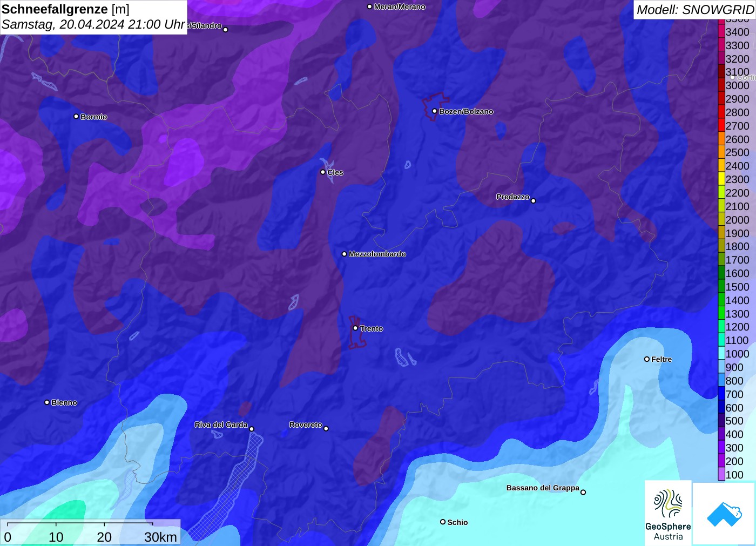This screenshot has width=756, height=546.
Task: Select the Trento city marker
Action: (355, 328)
